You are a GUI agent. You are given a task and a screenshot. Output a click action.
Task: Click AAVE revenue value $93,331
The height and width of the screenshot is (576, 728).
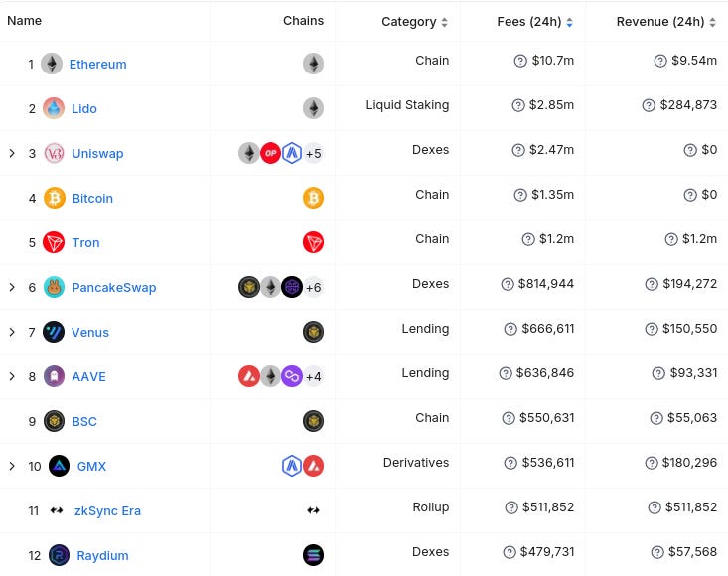click(x=693, y=373)
